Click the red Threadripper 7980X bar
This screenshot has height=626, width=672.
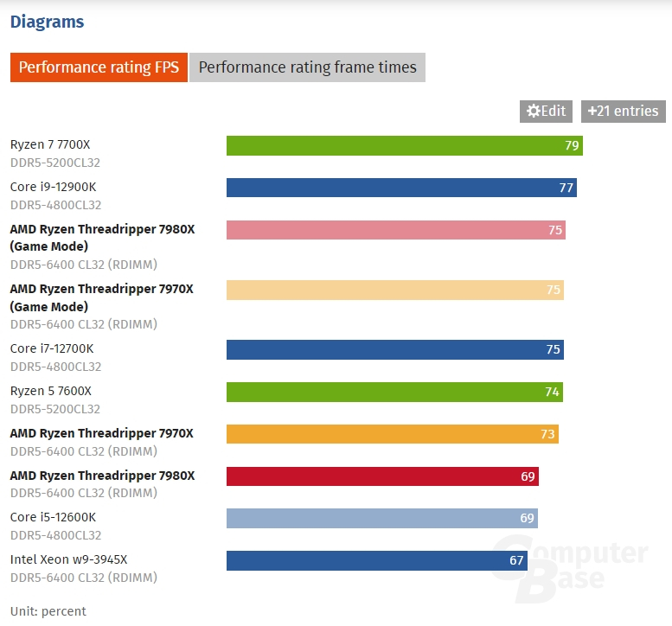pos(381,476)
